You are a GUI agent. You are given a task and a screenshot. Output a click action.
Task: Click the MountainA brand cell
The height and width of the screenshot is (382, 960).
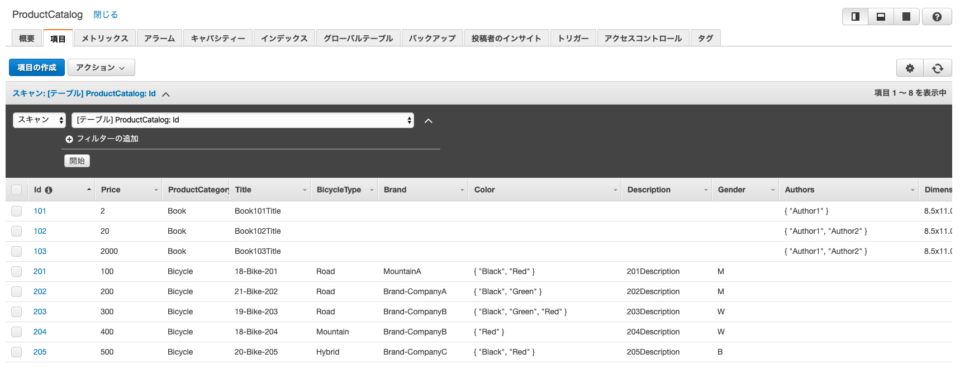[x=402, y=272]
